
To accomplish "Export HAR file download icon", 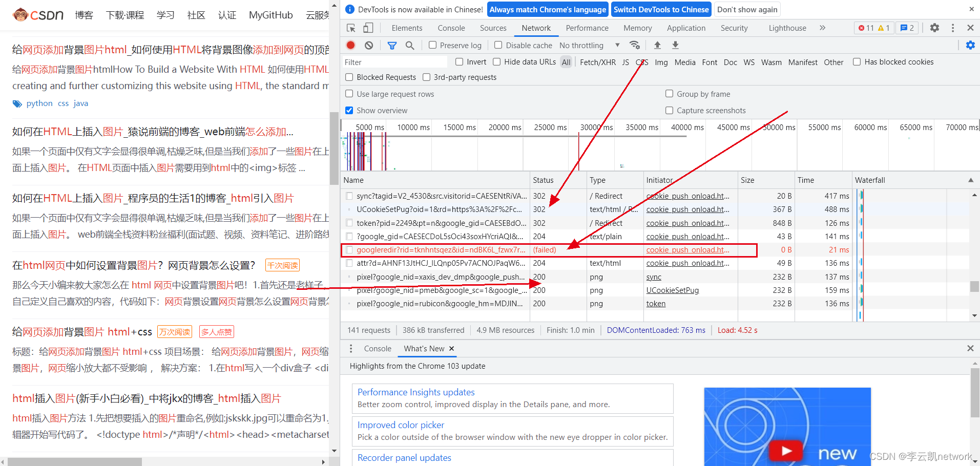I will pyautogui.click(x=675, y=45).
